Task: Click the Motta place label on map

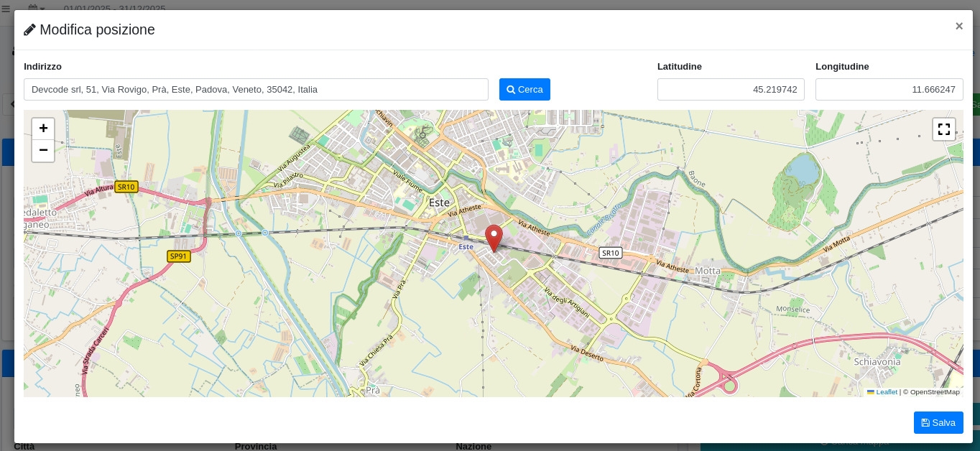Action: (708, 271)
